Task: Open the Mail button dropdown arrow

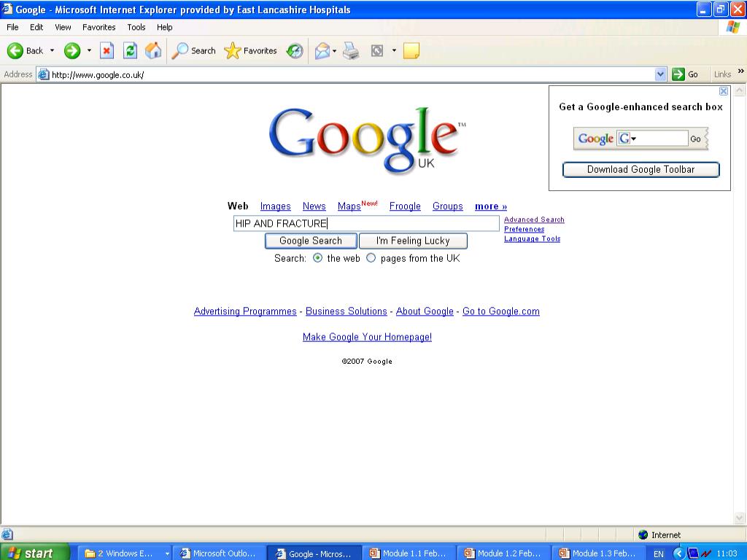Action: [x=334, y=50]
